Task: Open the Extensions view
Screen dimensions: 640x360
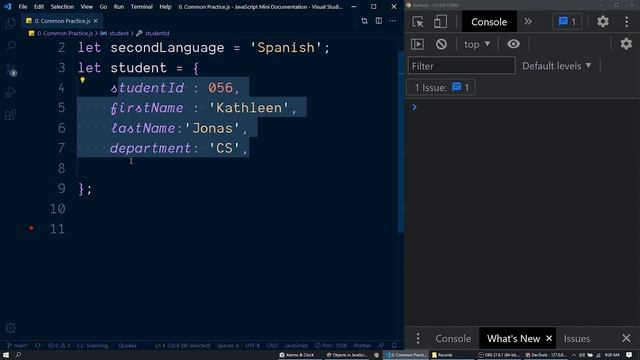Action: (x=11, y=115)
